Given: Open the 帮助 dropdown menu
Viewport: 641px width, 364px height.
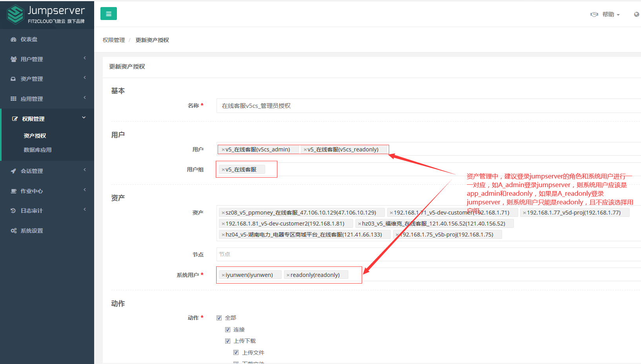Looking at the screenshot, I should (611, 15).
